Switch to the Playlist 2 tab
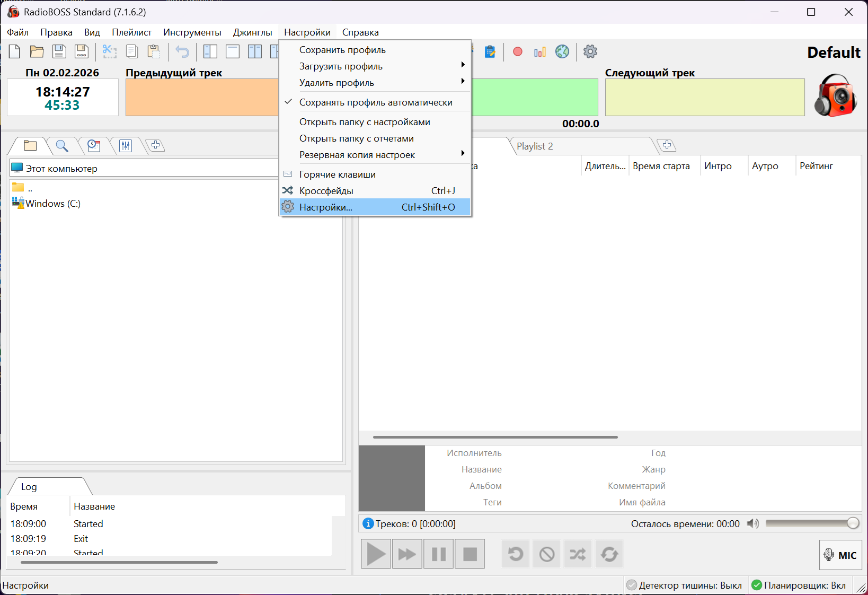The height and width of the screenshot is (595, 868). pyautogui.click(x=535, y=146)
